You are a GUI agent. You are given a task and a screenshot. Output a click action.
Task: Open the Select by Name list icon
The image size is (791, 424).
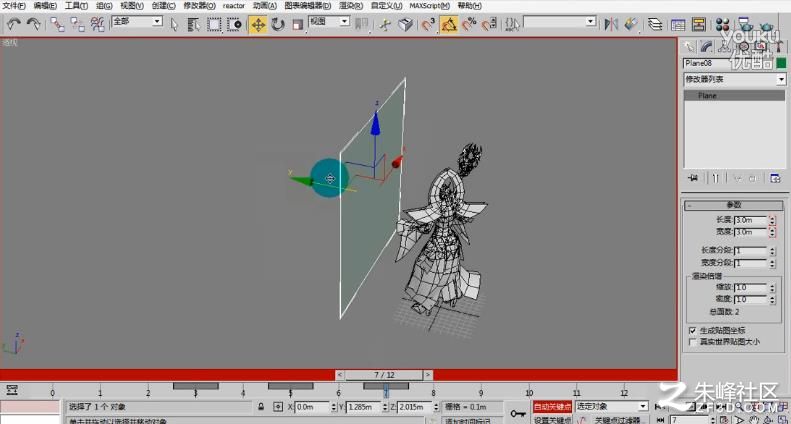tap(194, 24)
